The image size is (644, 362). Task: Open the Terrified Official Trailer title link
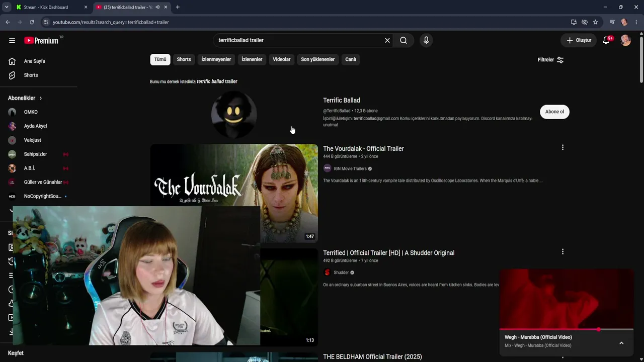(388, 253)
